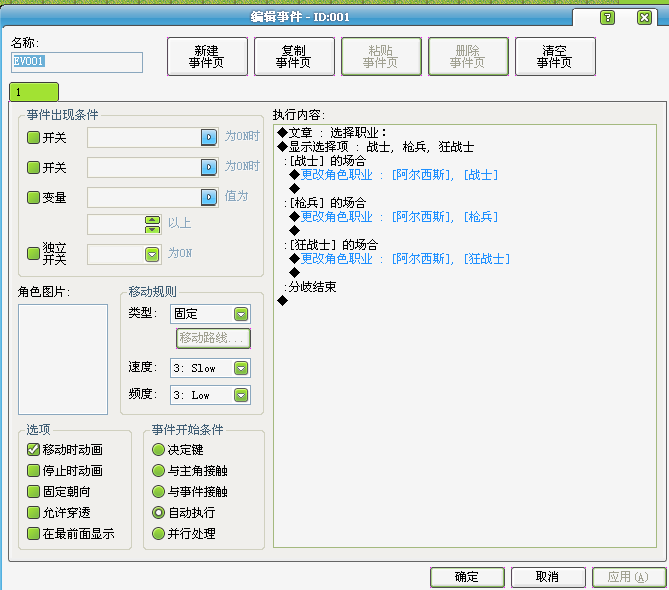
Task: Check the 在最前面显示 option
Action: (33, 533)
